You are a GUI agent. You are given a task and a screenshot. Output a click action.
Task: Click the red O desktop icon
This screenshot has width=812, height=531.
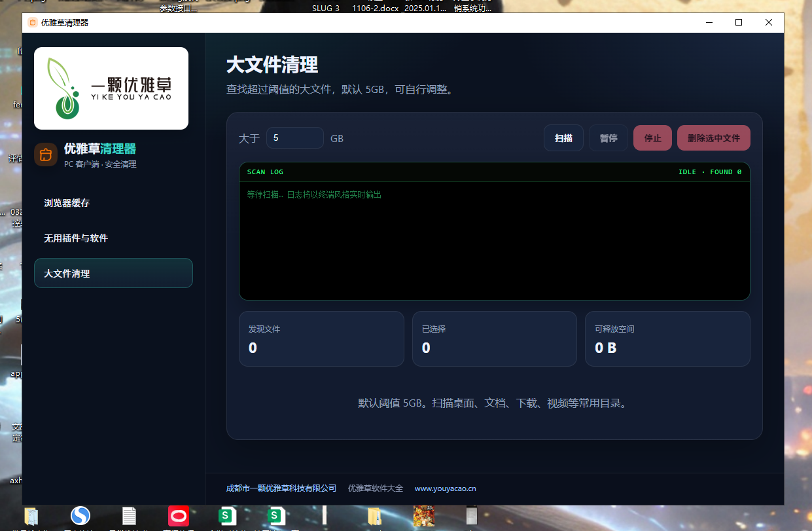(179, 516)
